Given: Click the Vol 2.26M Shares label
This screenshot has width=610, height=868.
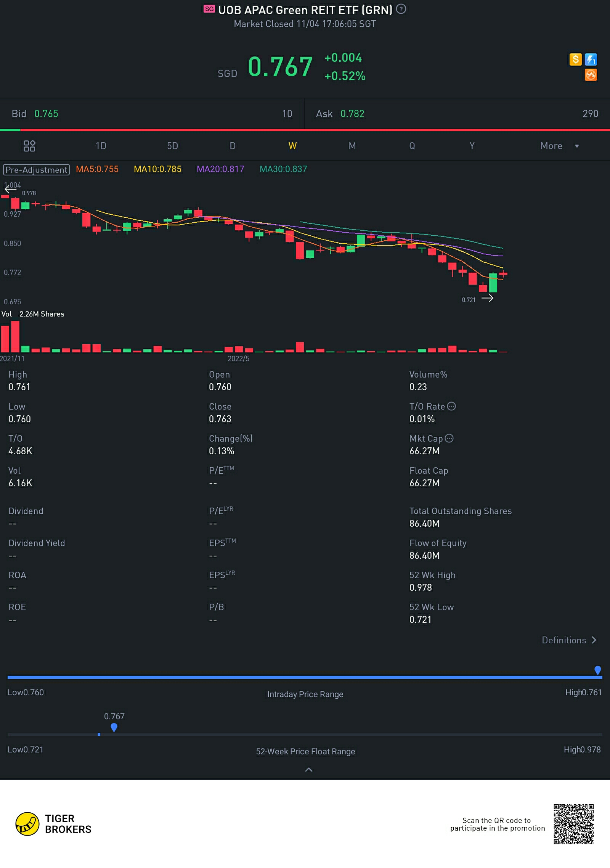Looking at the screenshot, I should click(33, 314).
